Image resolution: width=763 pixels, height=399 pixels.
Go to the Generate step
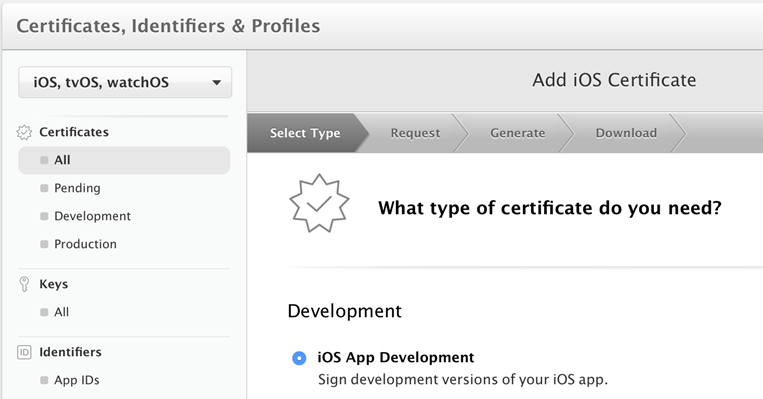[518, 133]
